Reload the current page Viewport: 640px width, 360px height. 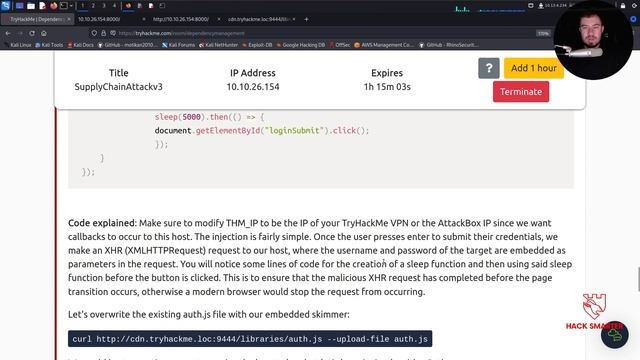[32, 33]
